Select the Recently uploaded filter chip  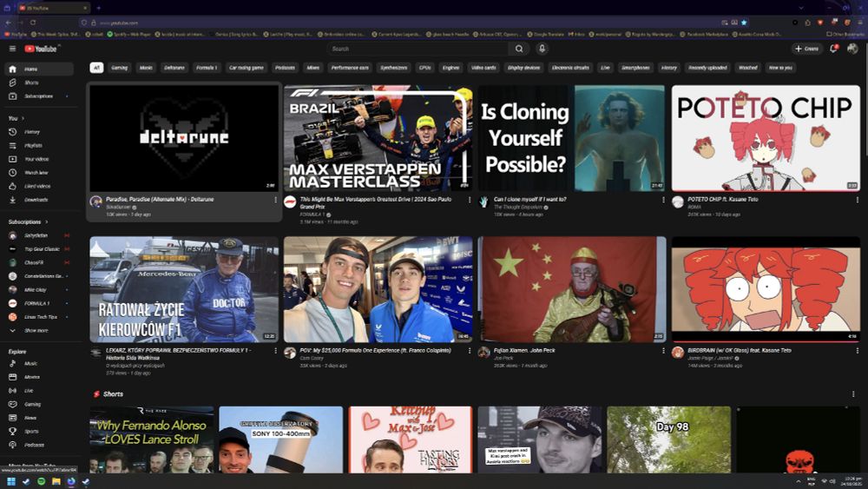point(707,68)
